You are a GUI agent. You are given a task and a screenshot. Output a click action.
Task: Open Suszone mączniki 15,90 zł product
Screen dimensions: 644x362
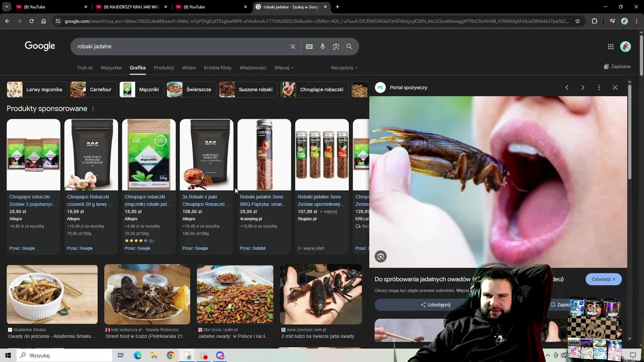coord(149,186)
